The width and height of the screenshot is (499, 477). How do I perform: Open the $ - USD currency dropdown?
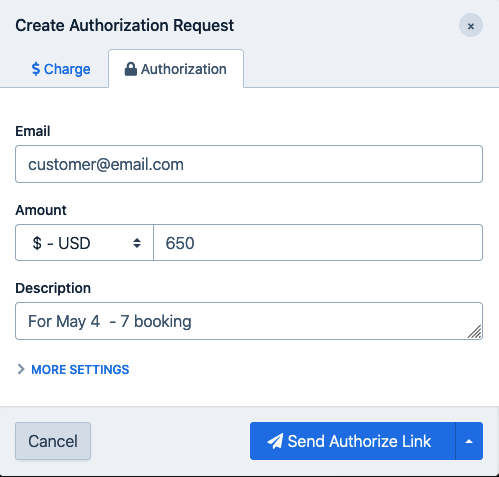(x=84, y=243)
